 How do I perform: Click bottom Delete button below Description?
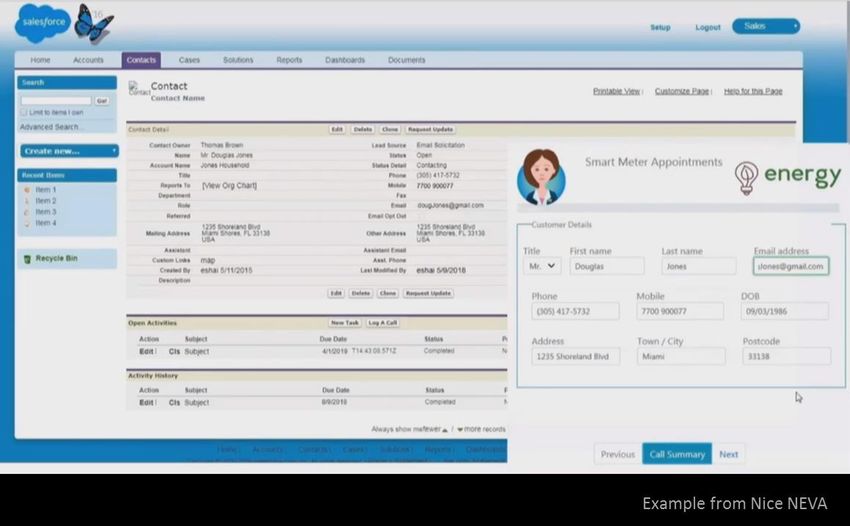[x=360, y=293]
